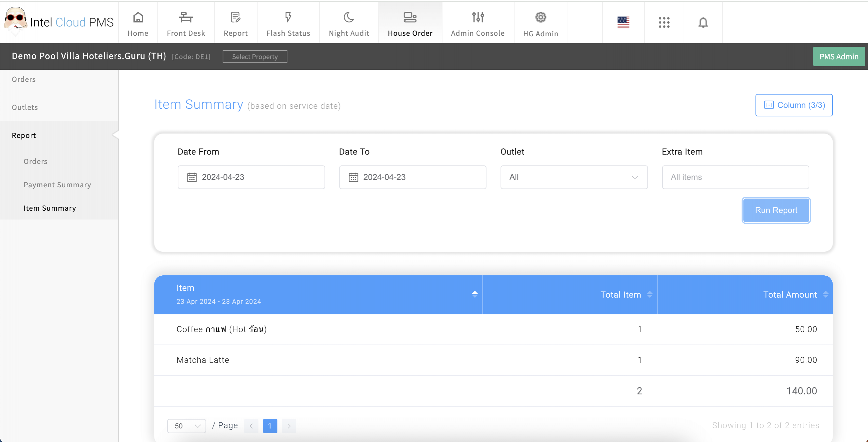
Task: Select Payment Summary in sidebar
Action: [57, 185]
